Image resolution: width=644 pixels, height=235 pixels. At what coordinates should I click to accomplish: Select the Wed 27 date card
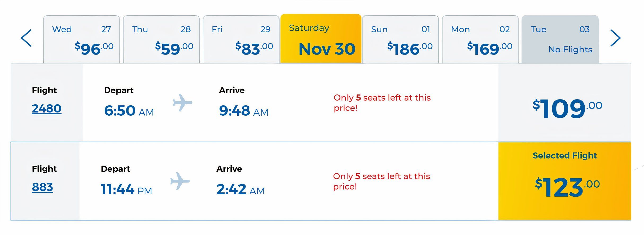81,39
